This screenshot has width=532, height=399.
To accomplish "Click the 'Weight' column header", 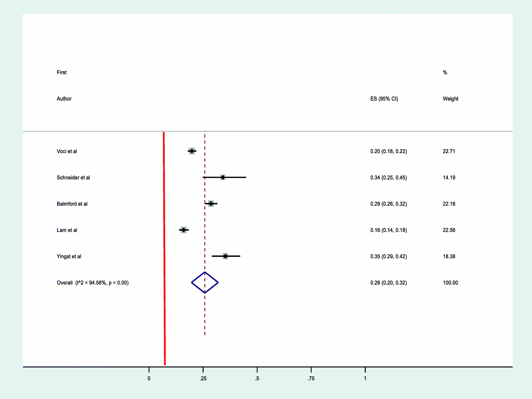I will click(451, 99).
